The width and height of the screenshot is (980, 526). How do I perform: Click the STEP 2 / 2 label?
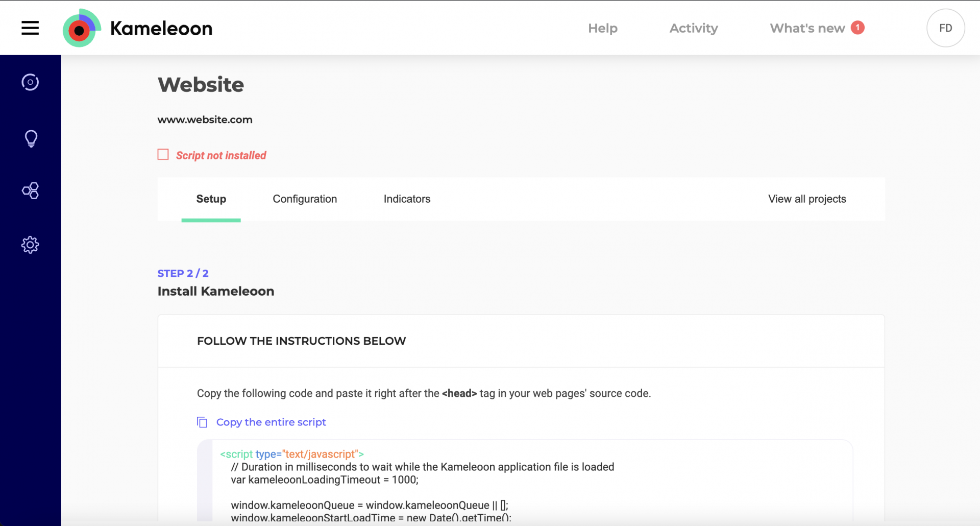[x=183, y=273]
